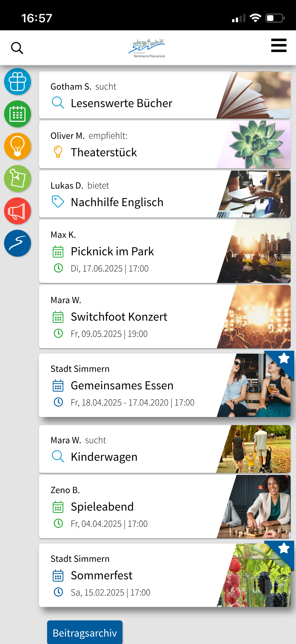This screenshot has height=644, width=296.
Task: Open the green calendar sidebar icon
Action: (x=17, y=114)
